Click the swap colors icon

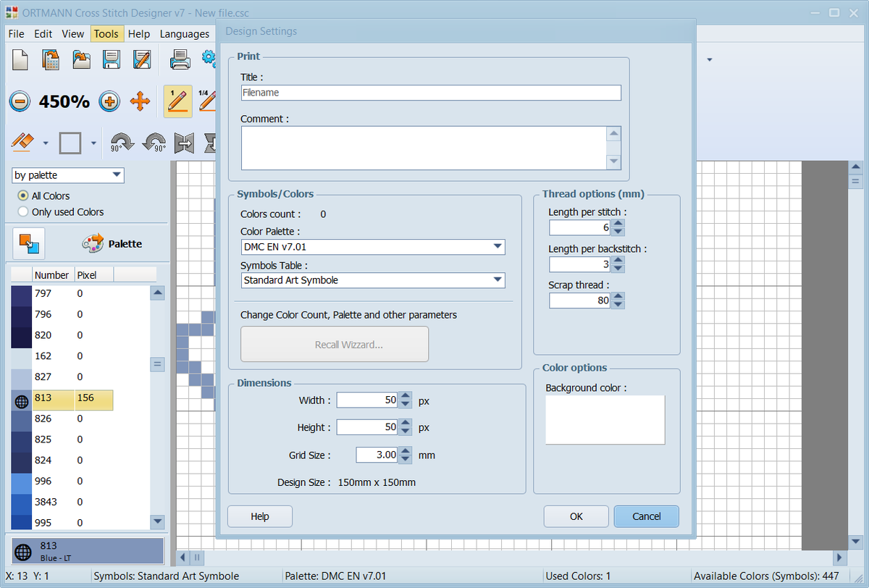(29, 243)
